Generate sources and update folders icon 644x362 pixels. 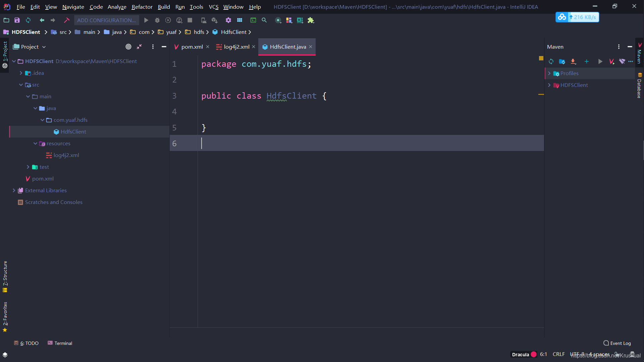coord(562,61)
